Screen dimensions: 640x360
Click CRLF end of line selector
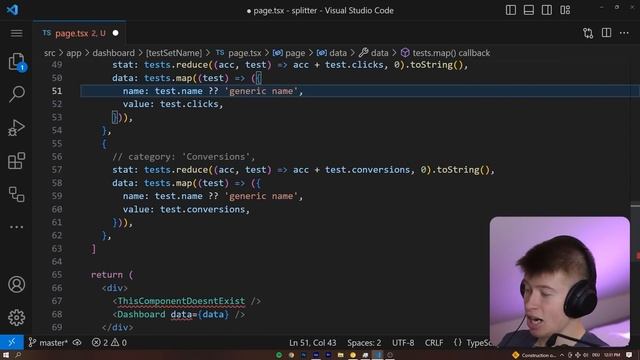coord(434,342)
